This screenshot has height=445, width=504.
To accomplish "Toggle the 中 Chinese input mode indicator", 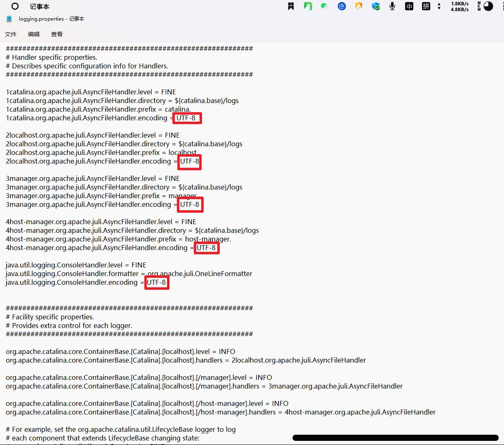I will tap(409, 6).
